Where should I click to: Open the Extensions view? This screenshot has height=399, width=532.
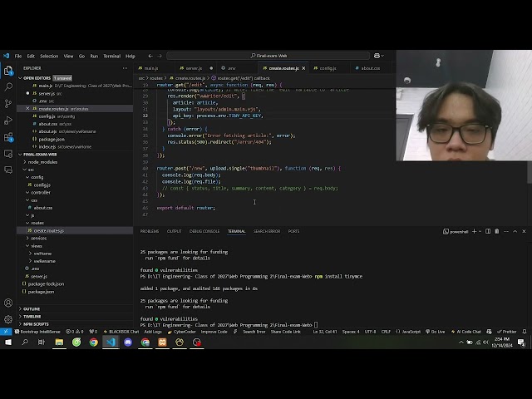pyautogui.click(x=8, y=137)
